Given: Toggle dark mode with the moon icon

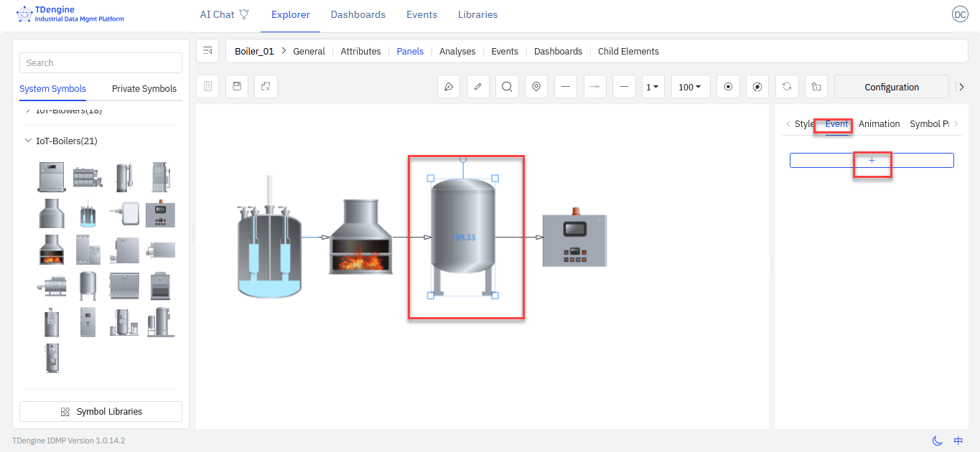Looking at the screenshot, I should [937, 441].
